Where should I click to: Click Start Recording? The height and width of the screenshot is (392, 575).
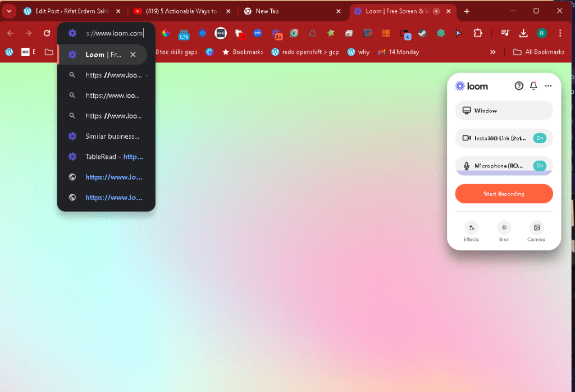504,194
